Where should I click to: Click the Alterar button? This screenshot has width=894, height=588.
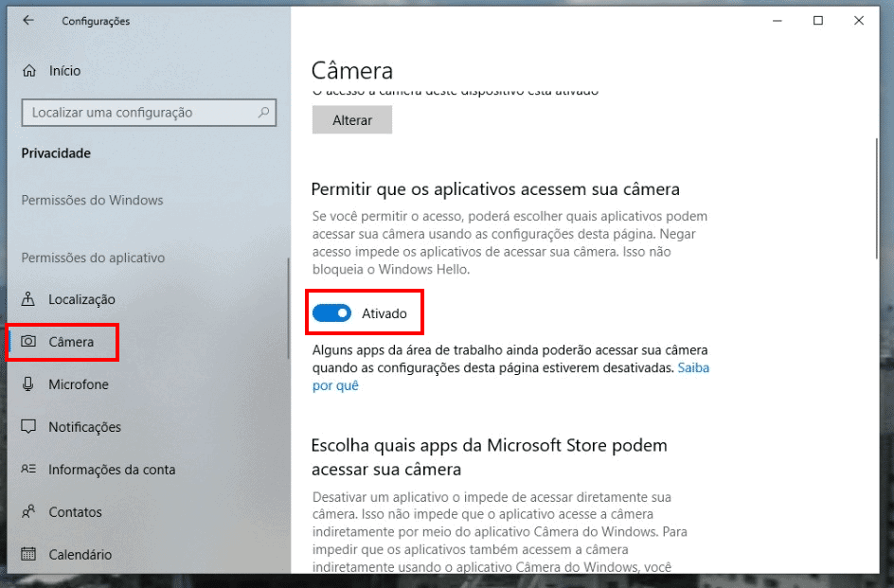(351, 120)
